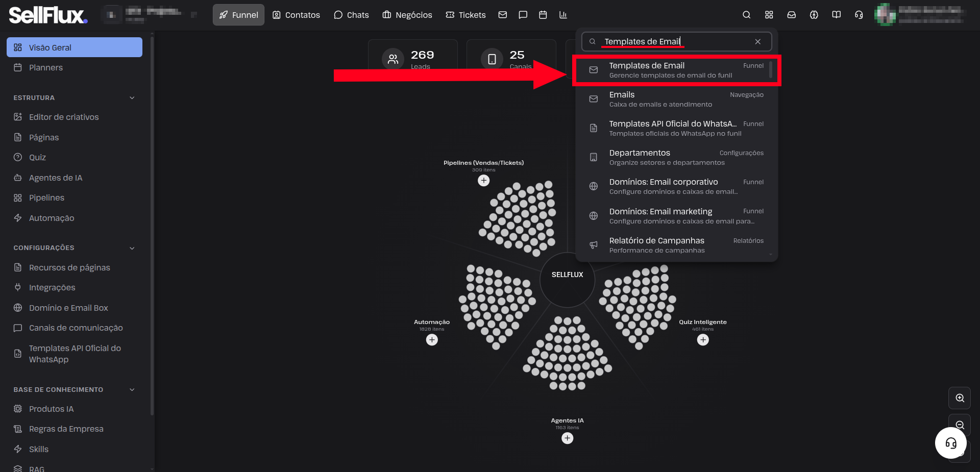Open Planners in the sidebar
This screenshot has width=980, height=472.
click(x=75, y=67)
